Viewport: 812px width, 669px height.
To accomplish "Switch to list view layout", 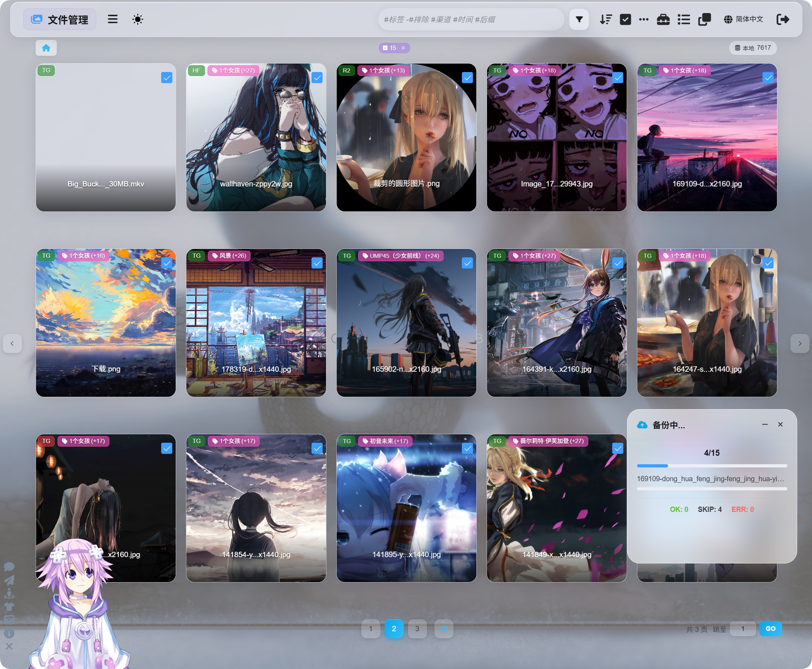I will [x=684, y=19].
